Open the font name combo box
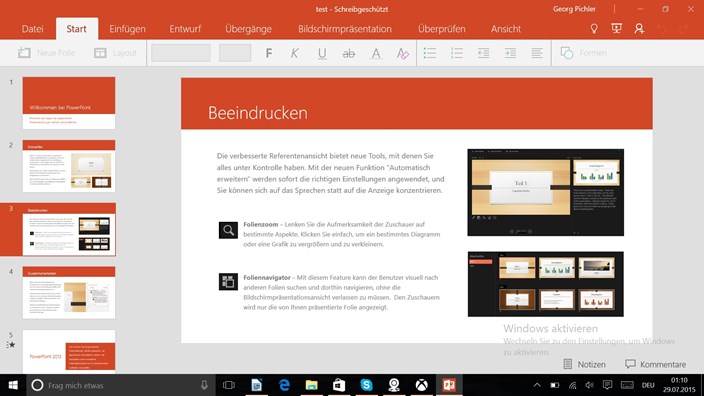Screen dimensions: 704x396 [x=181, y=53]
